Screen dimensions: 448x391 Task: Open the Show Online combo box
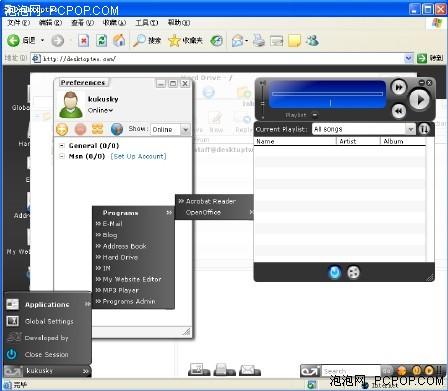click(x=170, y=129)
